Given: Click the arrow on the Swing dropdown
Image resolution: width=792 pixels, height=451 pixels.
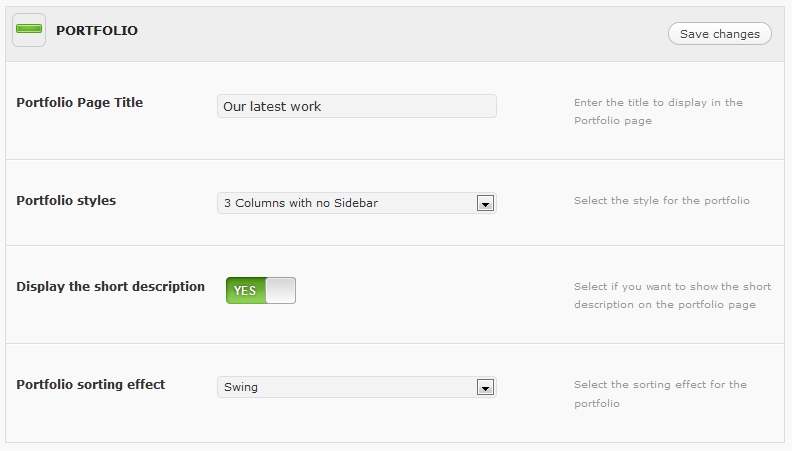Looking at the screenshot, I should pyautogui.click(x=485, y=387).
